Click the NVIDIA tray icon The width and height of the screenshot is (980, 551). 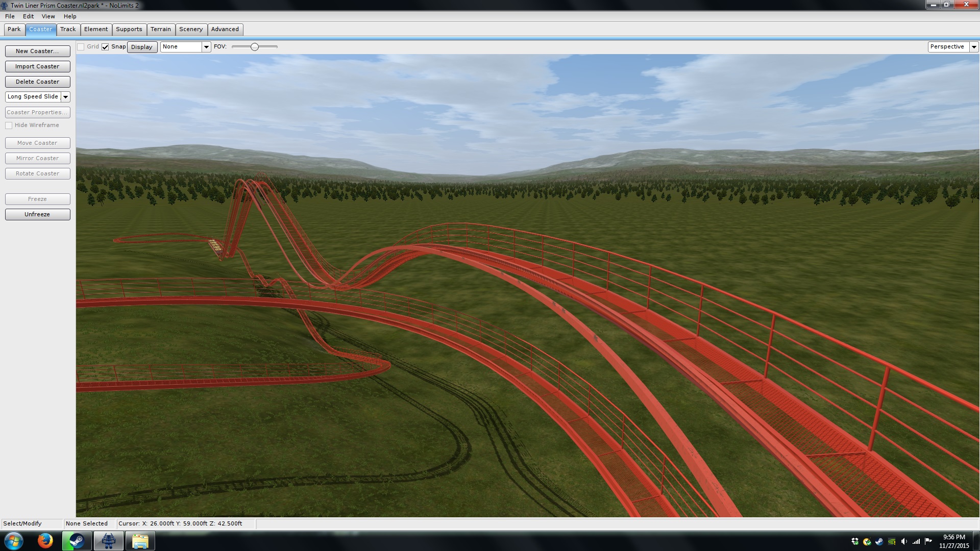[x=892, y=541]
